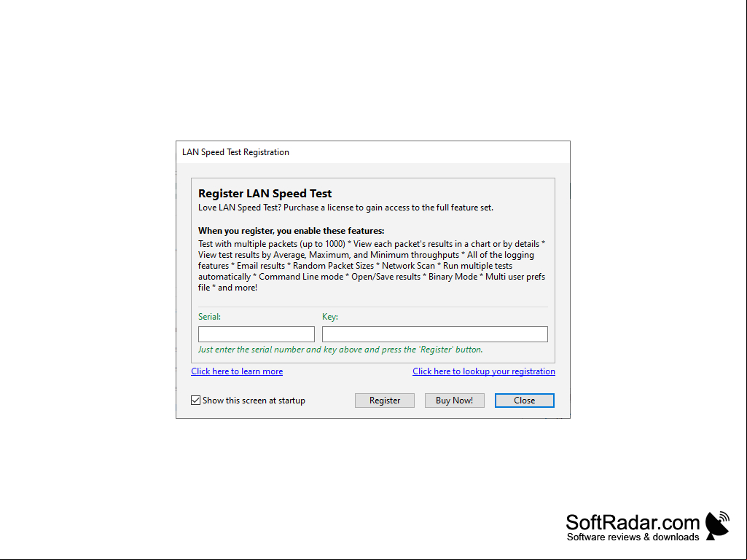Click 'Love LAN Speed Test?' sentence
Image resolution: width=747 pixels, height=560 pixels.
coord(346,208)
